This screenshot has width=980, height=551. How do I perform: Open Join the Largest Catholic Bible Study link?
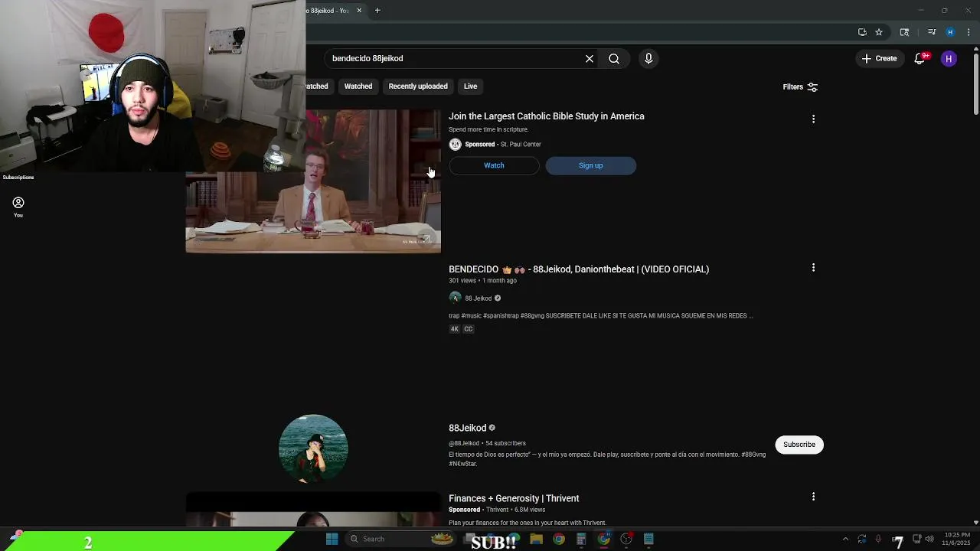click(x=547, y=116)
